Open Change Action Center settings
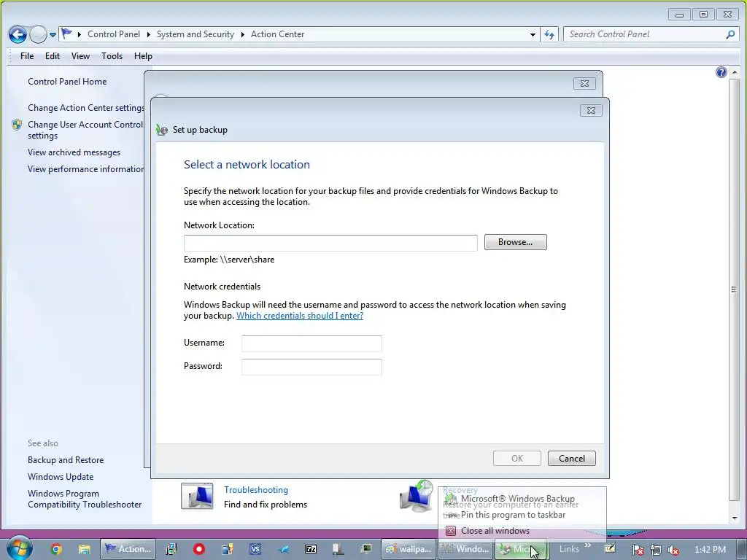 (86, 108)
